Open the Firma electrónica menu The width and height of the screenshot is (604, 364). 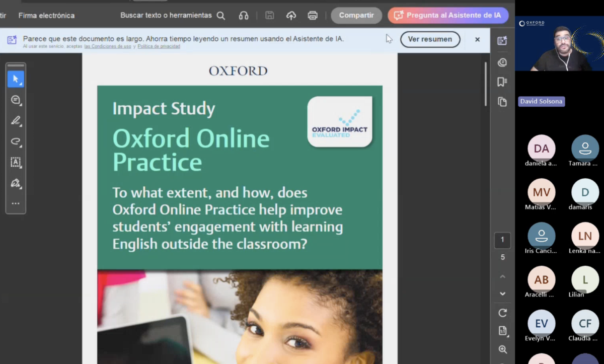(x=46, y=16)
